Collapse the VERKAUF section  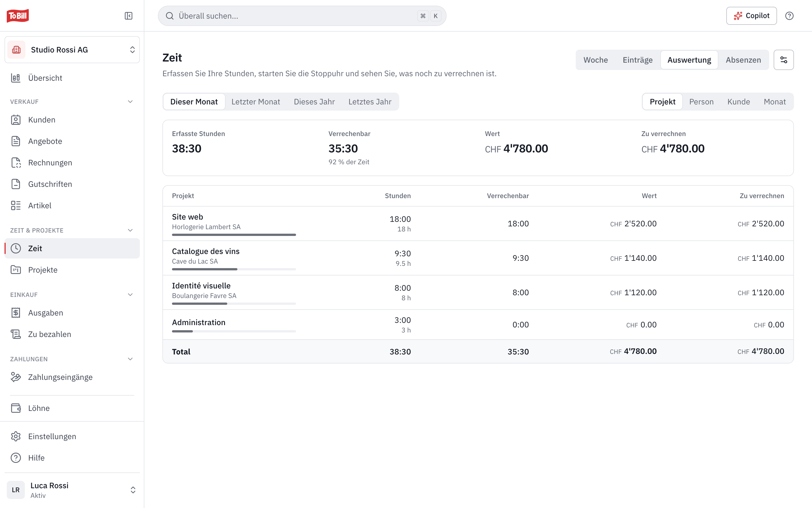tap(130, 102)
